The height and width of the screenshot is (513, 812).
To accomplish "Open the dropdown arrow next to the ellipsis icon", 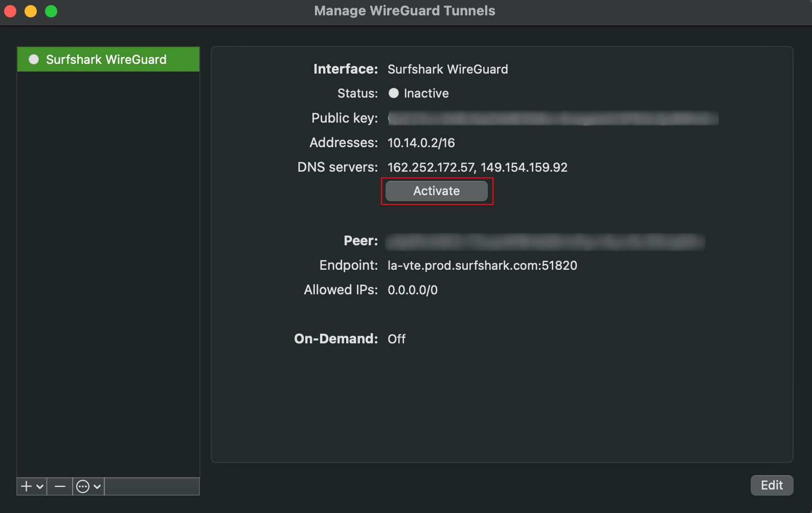I will click(x=97, y=487).
